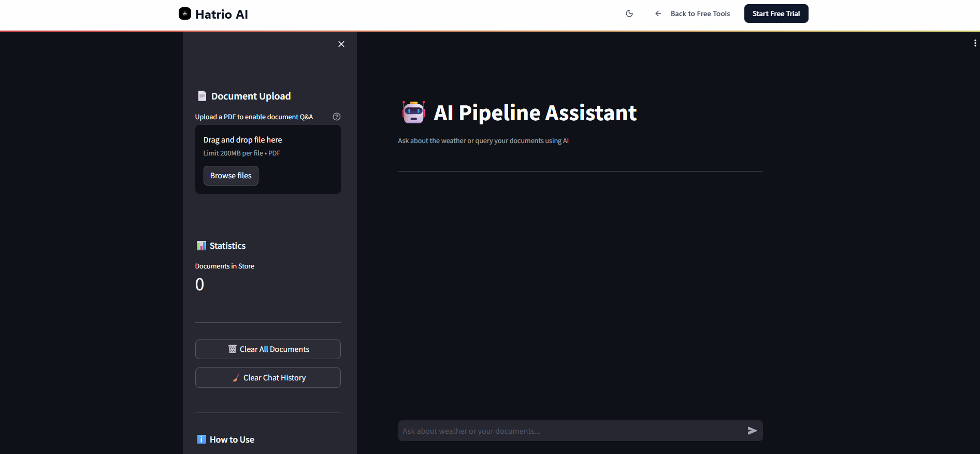The height and width of the screenshot is (454, 980).
Task: Click the documents count value 0
Action: coord(199,285)
